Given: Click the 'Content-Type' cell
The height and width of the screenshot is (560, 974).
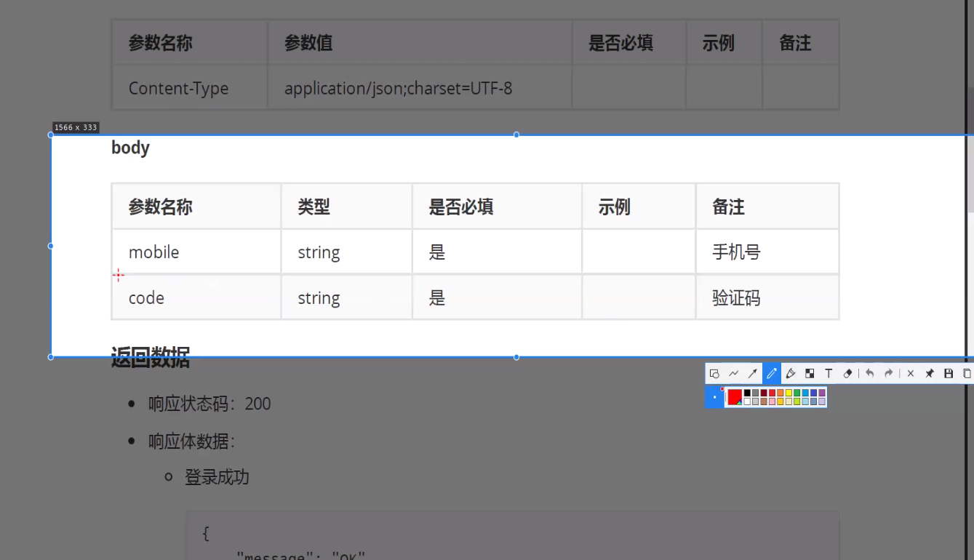Looking at the screenshot, I should (190, 88).
